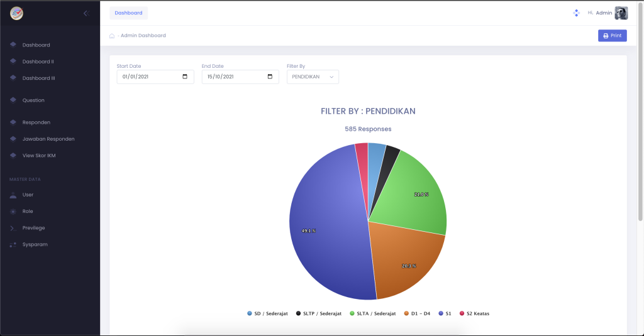Click the FILTER BY : PENDIDIKAN chart title
Screen dimensions: 644x336
click(368, 111)
